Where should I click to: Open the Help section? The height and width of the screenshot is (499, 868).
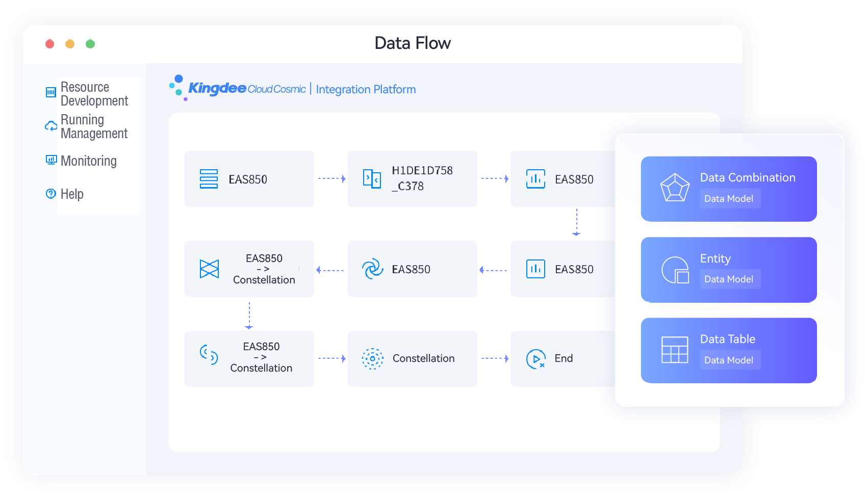(x=72, y=194)
